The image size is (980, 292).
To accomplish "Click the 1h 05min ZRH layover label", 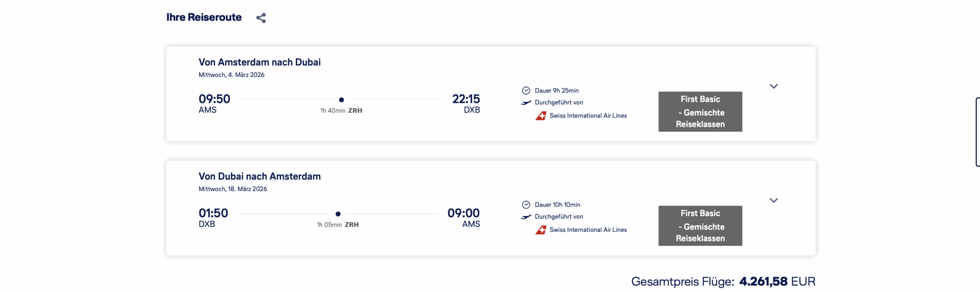I will pos(338,225).
